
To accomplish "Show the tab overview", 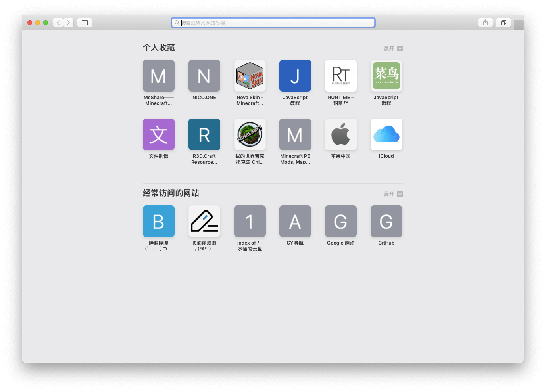I will pos(503,23).
